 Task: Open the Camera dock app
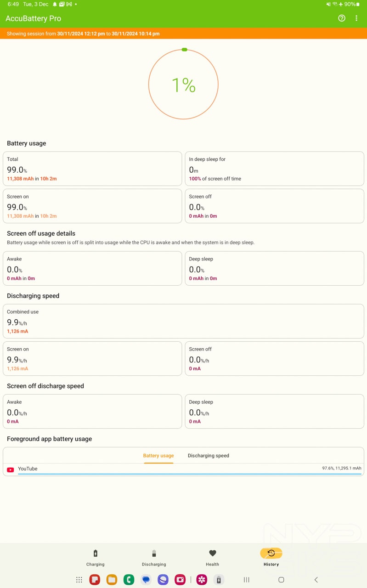click(x=180, y=580)
